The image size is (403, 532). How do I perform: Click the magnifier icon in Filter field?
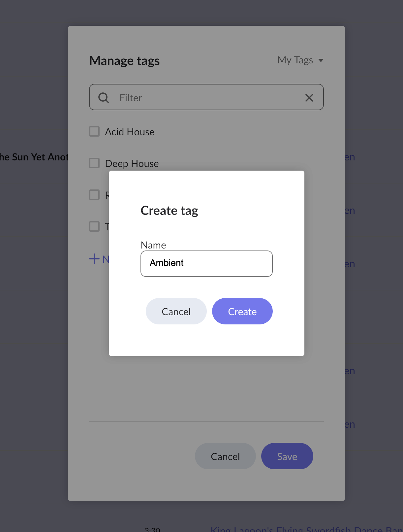(x=104, y=98)
